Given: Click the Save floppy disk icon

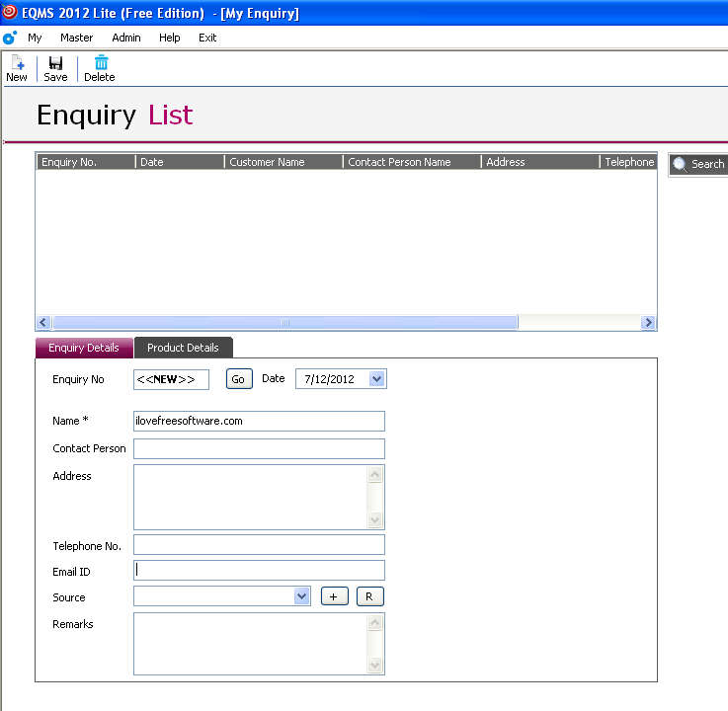Looking at the screenshot, I should click(x=55, y=62).
